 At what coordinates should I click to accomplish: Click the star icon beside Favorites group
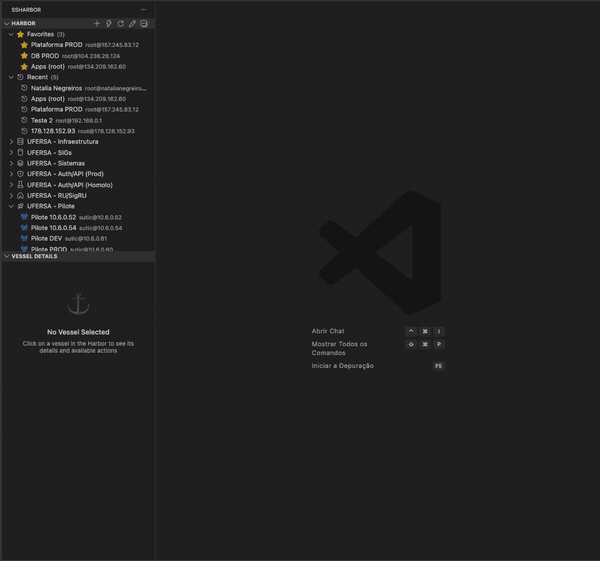pos(21,34)
